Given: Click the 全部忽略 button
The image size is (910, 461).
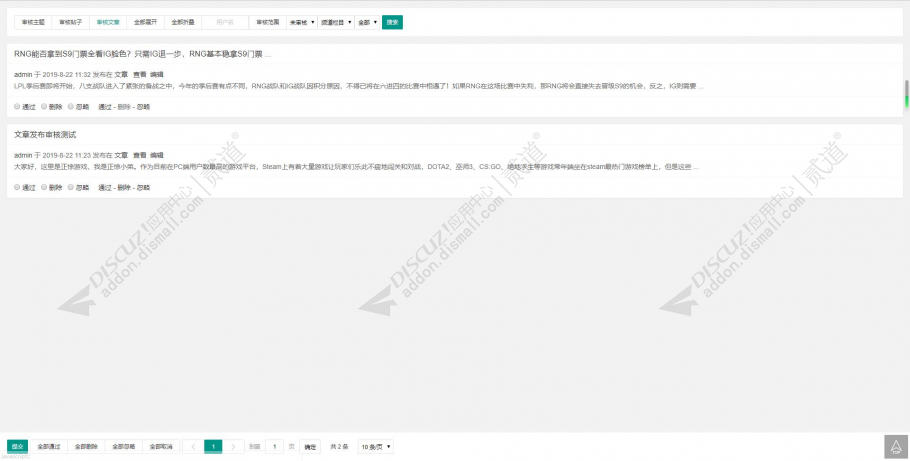Looking at the screenshot, I should pos(124,446).
